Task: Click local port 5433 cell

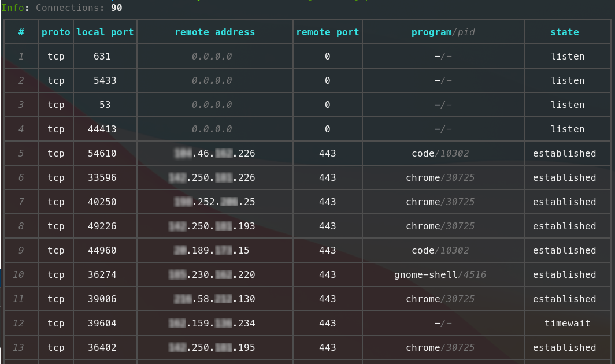Action: click(105, 81)
